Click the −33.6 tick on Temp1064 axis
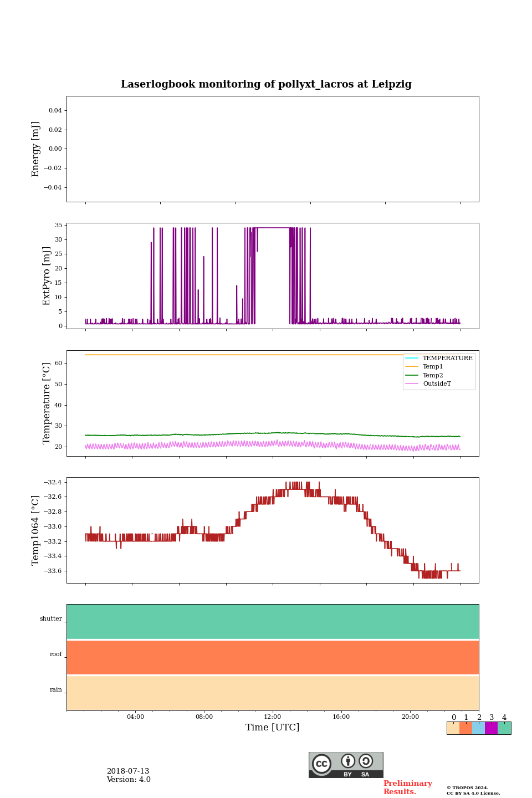Image resolution: width=532 pixels, height=798 pixels. [x=53, y=571]
